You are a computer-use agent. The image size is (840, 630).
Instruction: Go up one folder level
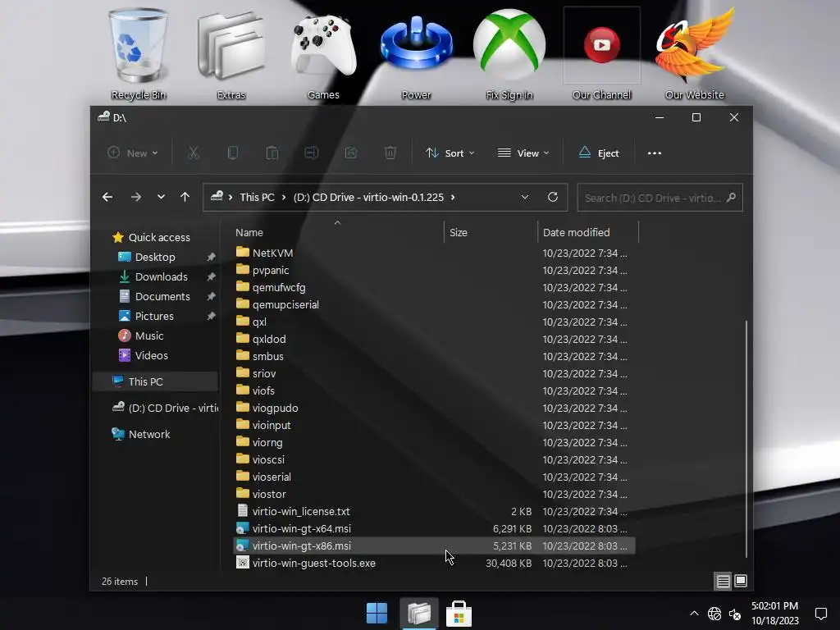(x=185, y=197)
